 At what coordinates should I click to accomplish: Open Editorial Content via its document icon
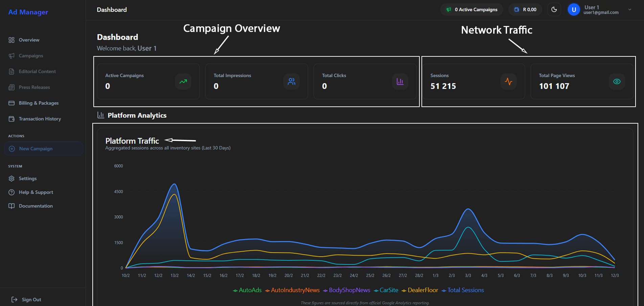[11, 71]
